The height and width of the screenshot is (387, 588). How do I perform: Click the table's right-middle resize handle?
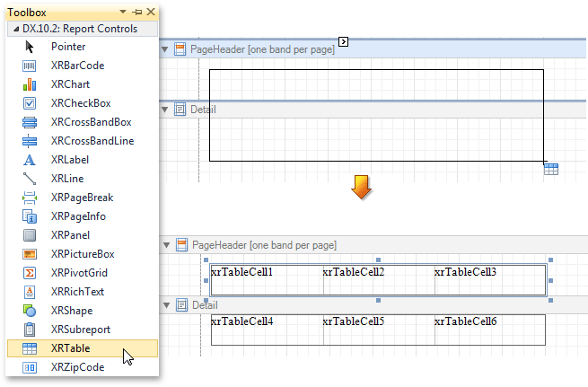point(550,280)
